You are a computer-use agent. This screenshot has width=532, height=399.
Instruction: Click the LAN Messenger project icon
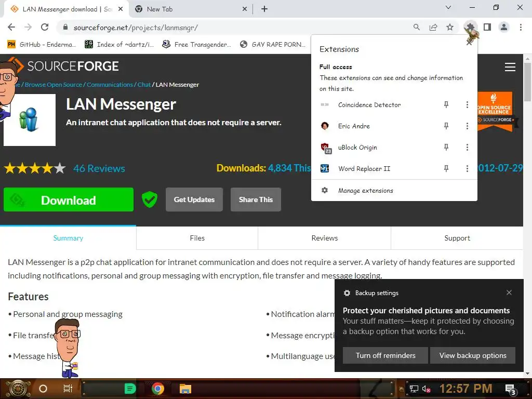pyautogui.click(x=30, y=120)
